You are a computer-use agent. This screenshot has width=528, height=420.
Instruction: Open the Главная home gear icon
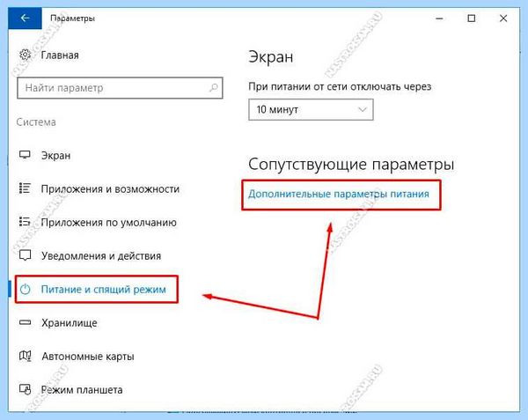point(25,55)
